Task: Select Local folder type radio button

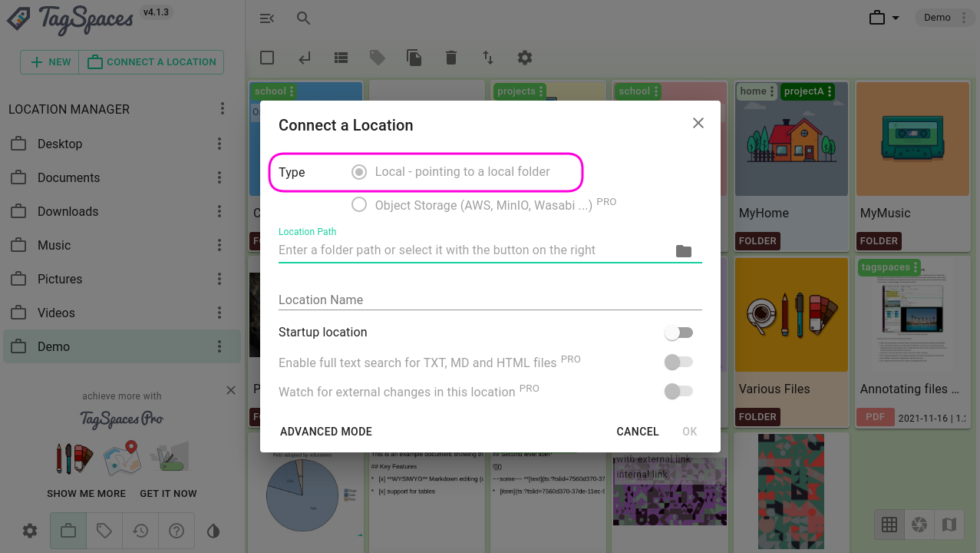Action: click(x=358, y=172)
